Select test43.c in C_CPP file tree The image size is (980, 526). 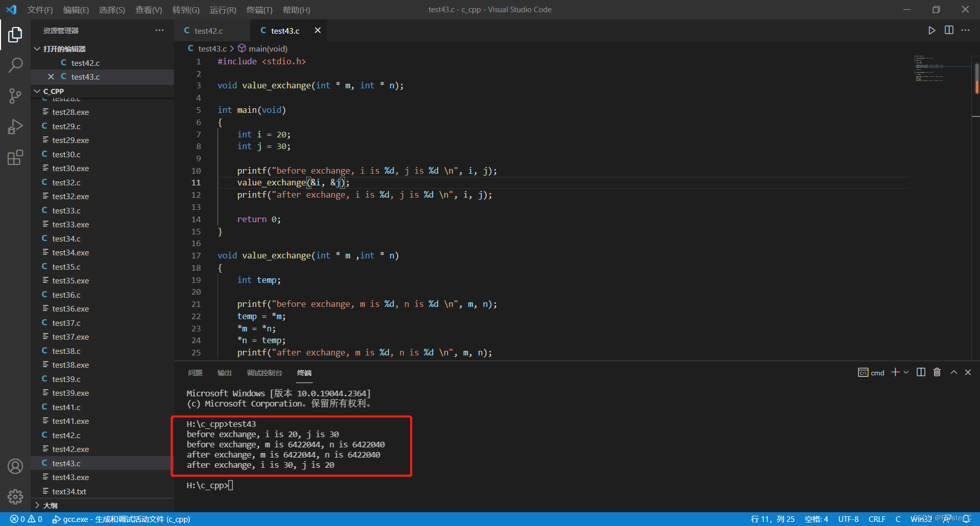pyautogui.click(x=102, y=463)
